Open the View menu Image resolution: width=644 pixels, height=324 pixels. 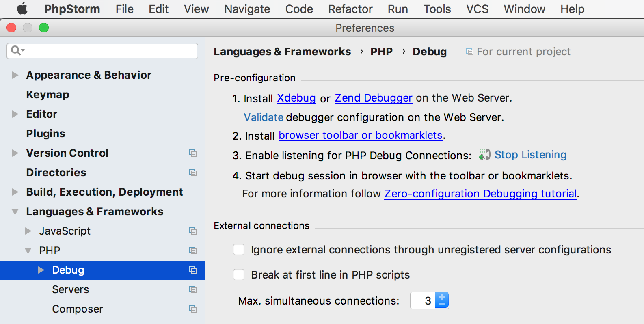point(196,9)
